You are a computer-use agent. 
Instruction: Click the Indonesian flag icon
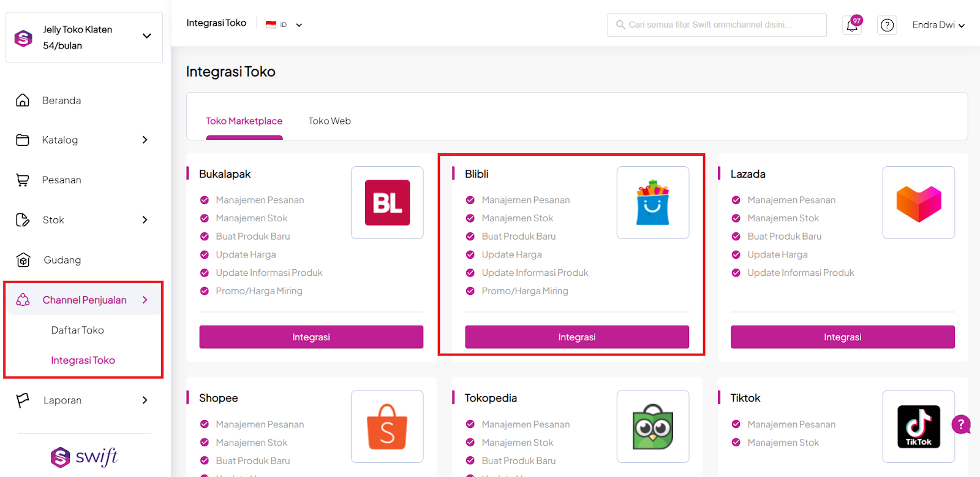(x=271, y=25)
